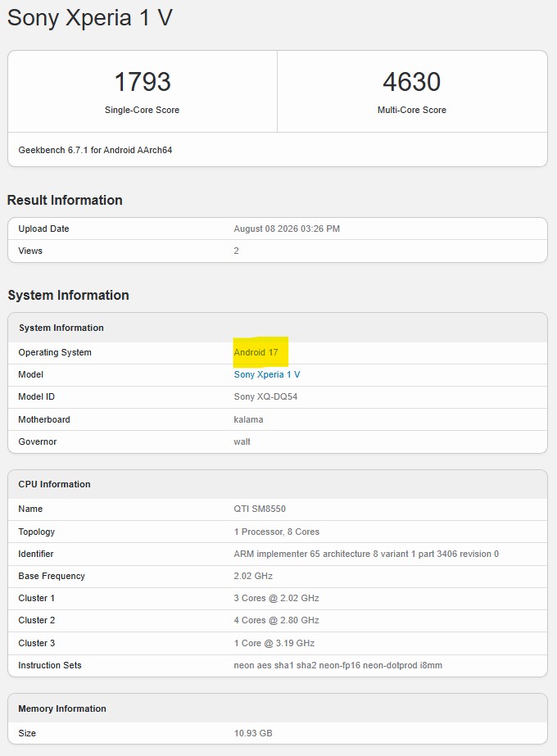Click the Motherboard label

44,419
